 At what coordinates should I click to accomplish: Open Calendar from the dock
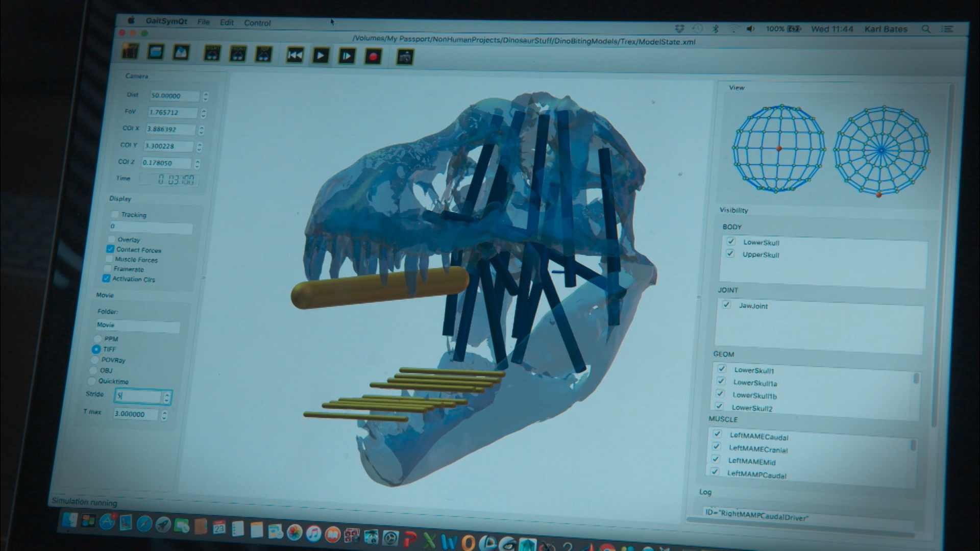(219, 527)
